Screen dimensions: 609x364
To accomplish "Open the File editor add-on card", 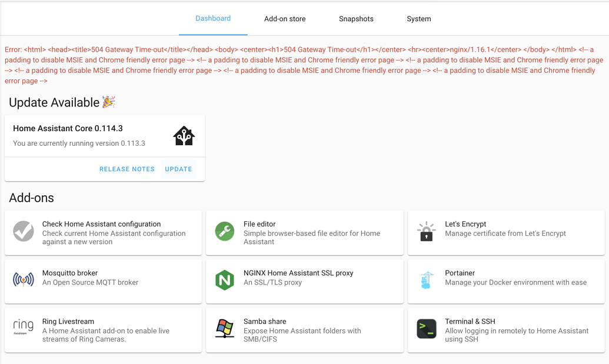I will pos(304,233).
